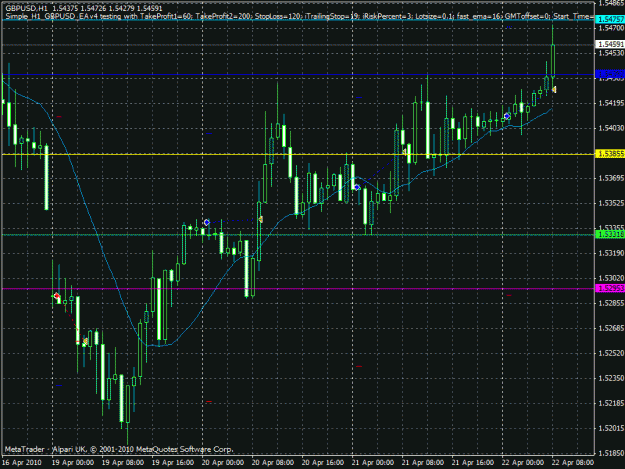This screenshot has height=469, width=625.
Task: Click the 19 Apr 00:00 time label
Action: [73, 463]
